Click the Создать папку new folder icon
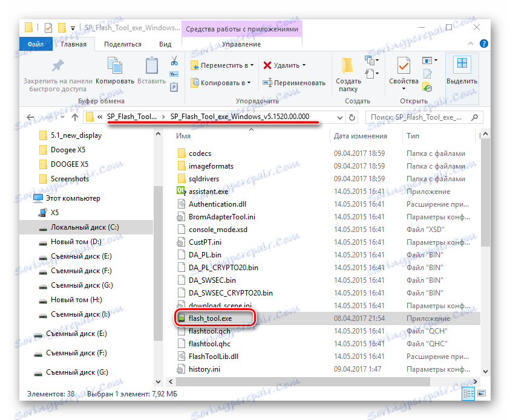The height and width of the screenshot is (420, 510). (x=348, y=65)
